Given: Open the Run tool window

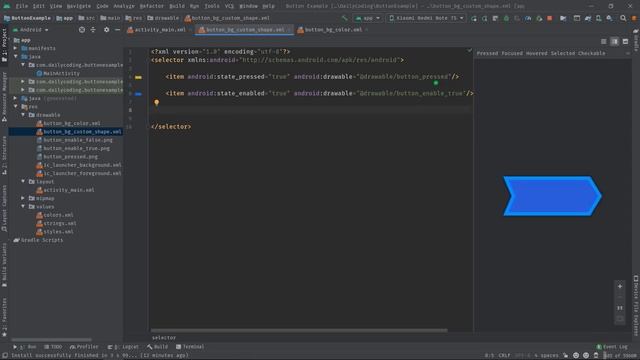Looking at the screenshot, I should coord(24,347).
